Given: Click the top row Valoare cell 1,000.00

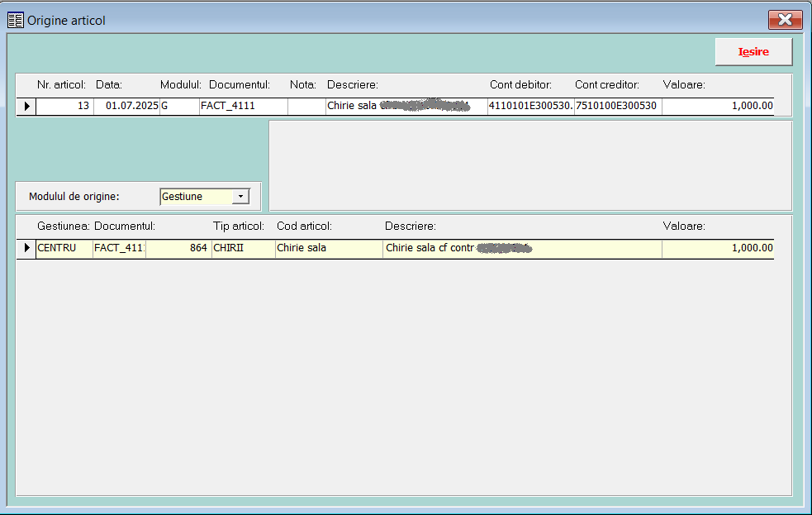Looking at the screenshot, I should point(717,106).
